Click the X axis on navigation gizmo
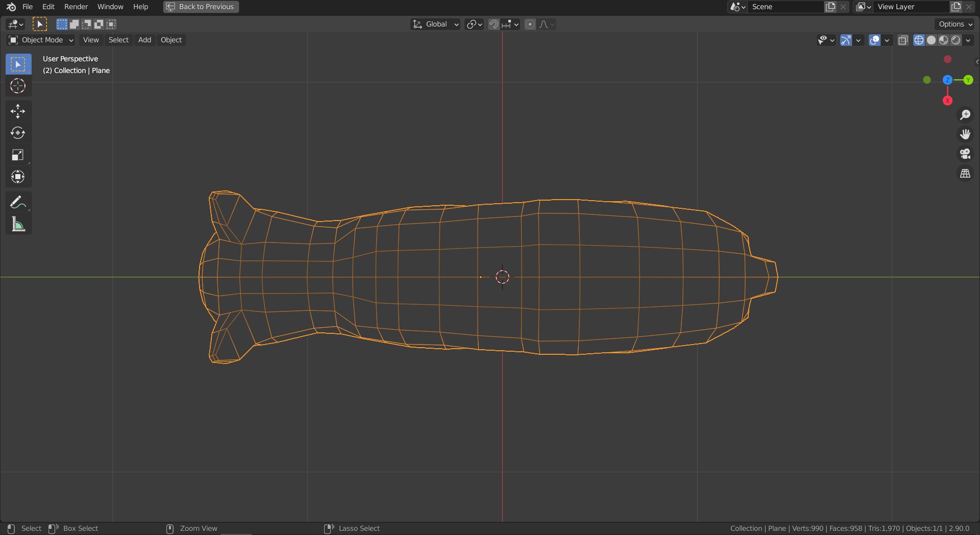This screenshot has height=535, width=980. pyautogui.click(x=947, y=101)
